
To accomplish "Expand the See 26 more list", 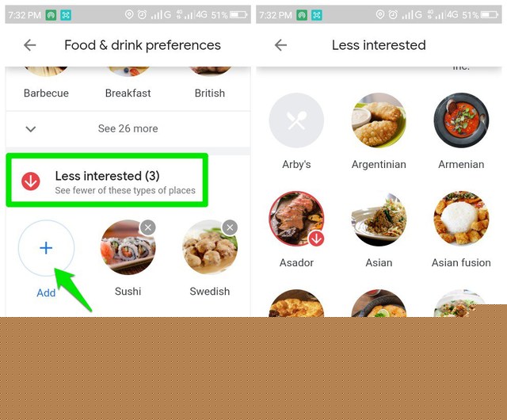I will coord(128,129).
